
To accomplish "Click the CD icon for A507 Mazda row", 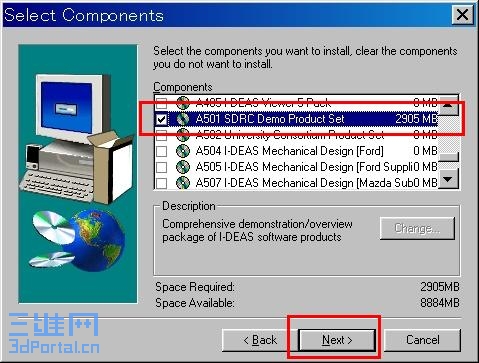I will pos(183,183).
